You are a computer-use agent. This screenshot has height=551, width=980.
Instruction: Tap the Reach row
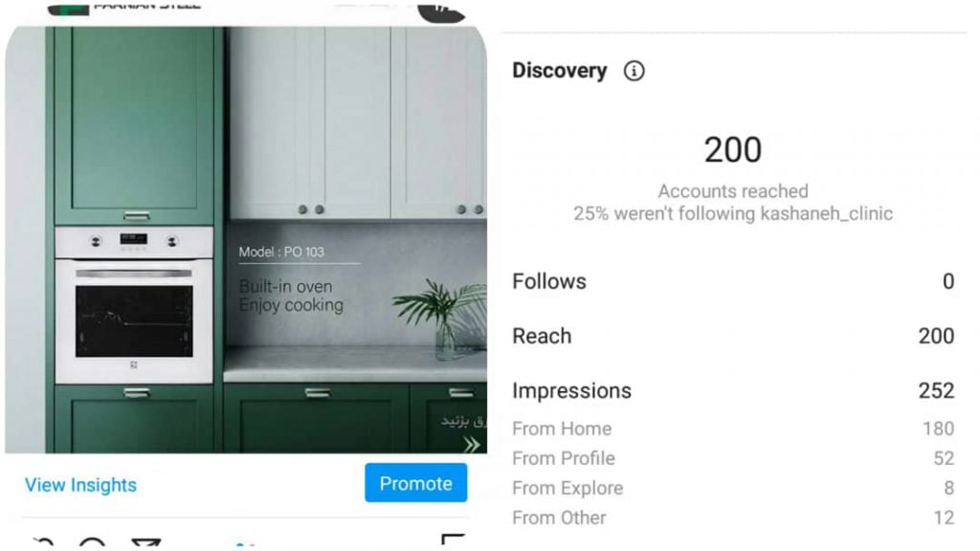tap(733, 336)
